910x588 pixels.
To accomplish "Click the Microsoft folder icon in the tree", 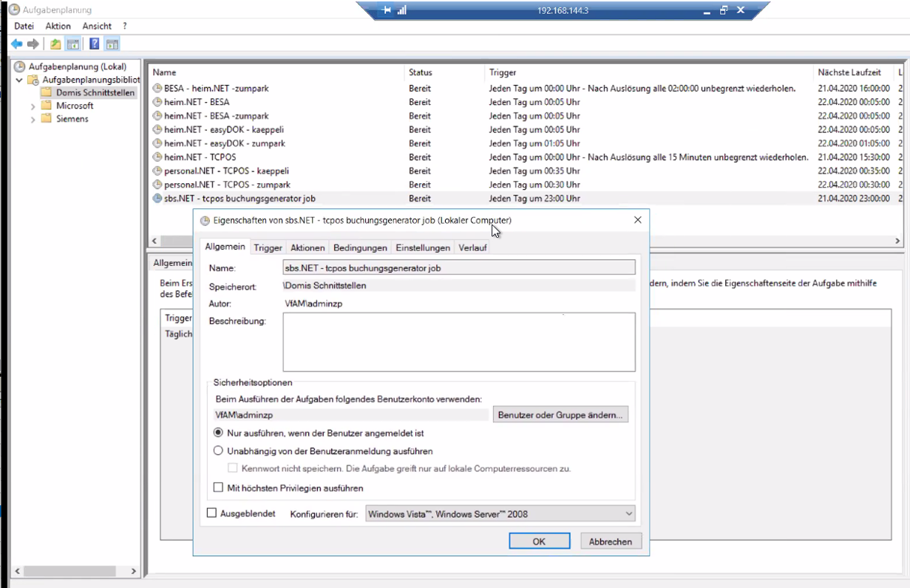I will pyautogui.click(x=47, y=106).
